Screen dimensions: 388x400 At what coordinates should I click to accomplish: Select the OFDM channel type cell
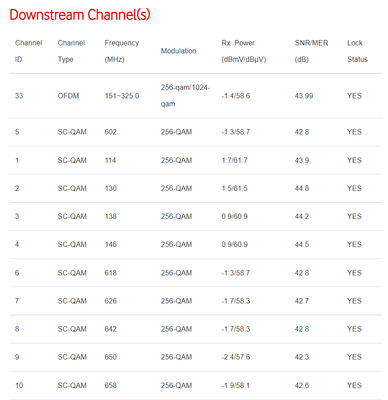click(x=68, y=96)
